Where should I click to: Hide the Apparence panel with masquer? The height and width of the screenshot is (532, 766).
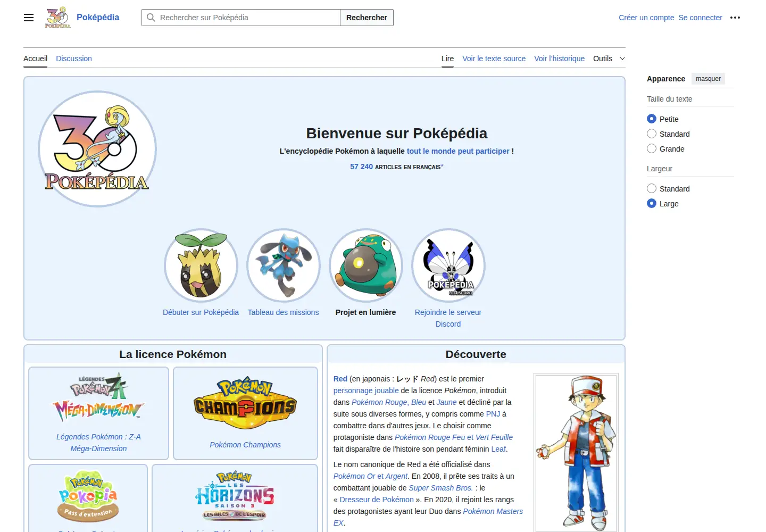click(708, 79)
